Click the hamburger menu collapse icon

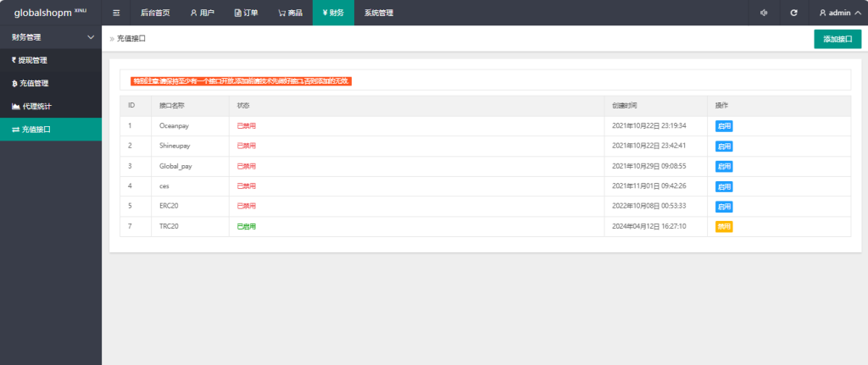(x=116, y=13)
